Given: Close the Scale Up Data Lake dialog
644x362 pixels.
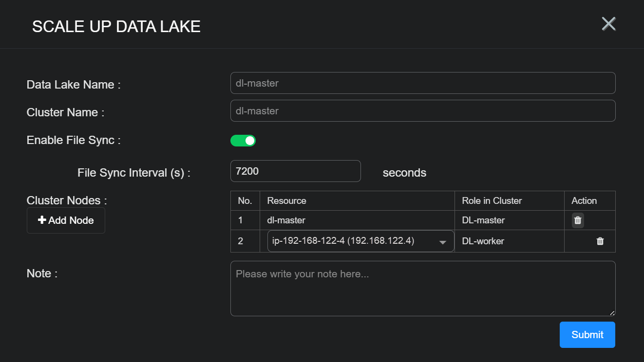Looking at the screenshot, I should tap(608, 24).
